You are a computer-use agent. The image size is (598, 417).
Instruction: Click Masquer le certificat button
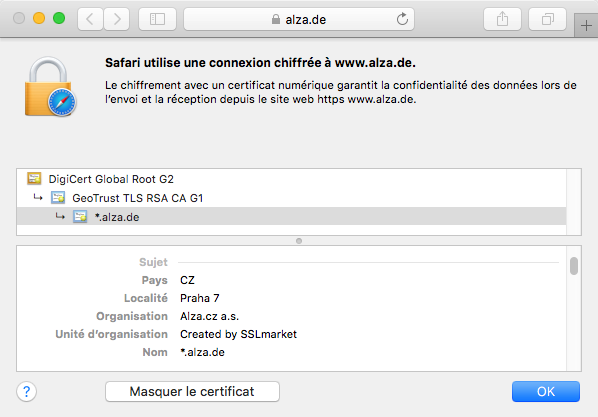point(192,391)
